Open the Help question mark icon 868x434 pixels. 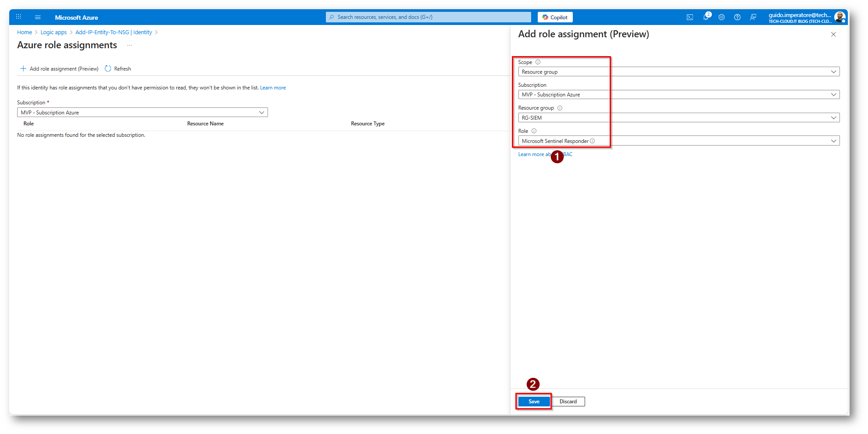737,17
